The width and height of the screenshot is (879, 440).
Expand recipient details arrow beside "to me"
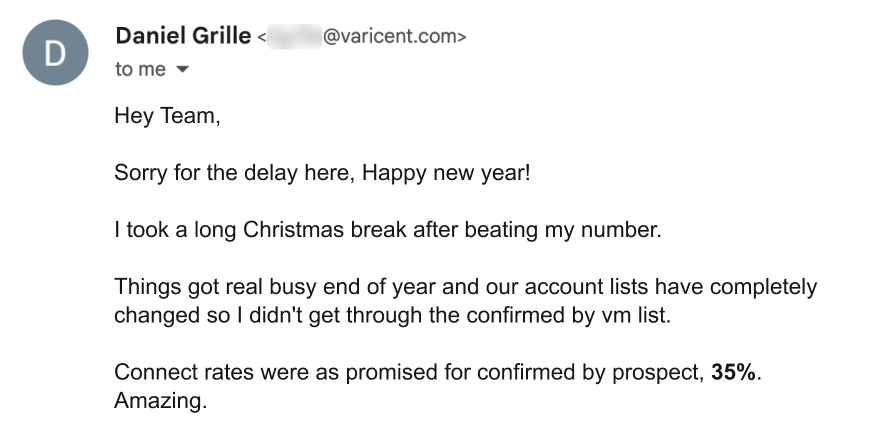[182, 71]
